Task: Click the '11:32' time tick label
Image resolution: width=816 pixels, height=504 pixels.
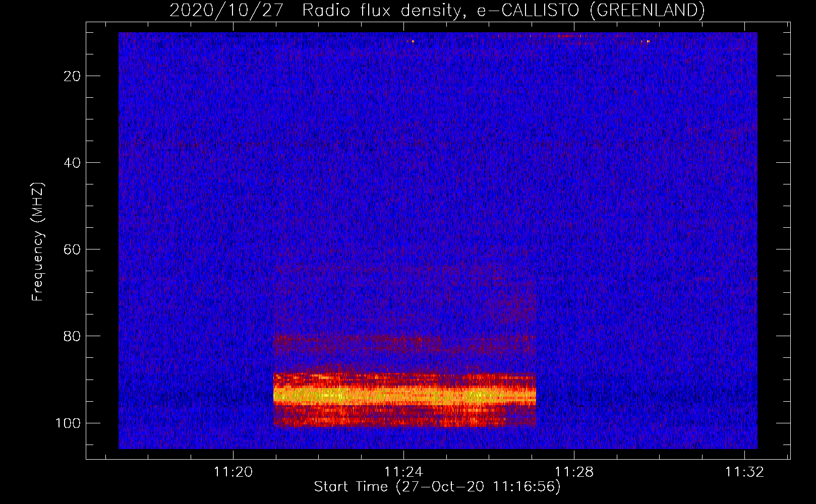Action: click(744, 472)
